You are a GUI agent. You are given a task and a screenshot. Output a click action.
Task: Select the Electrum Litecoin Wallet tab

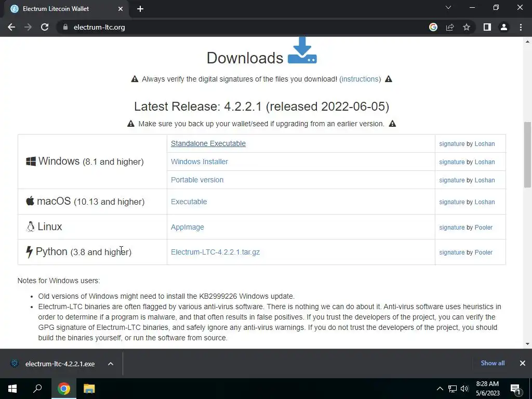(x=64, y=9)
